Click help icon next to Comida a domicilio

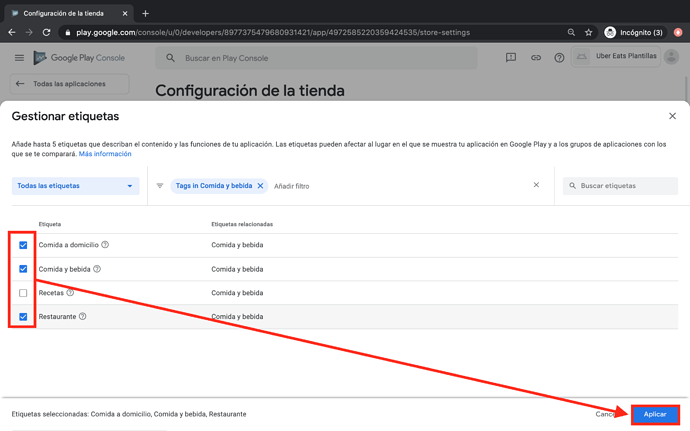pyautogui.click(x=105, y=245)
